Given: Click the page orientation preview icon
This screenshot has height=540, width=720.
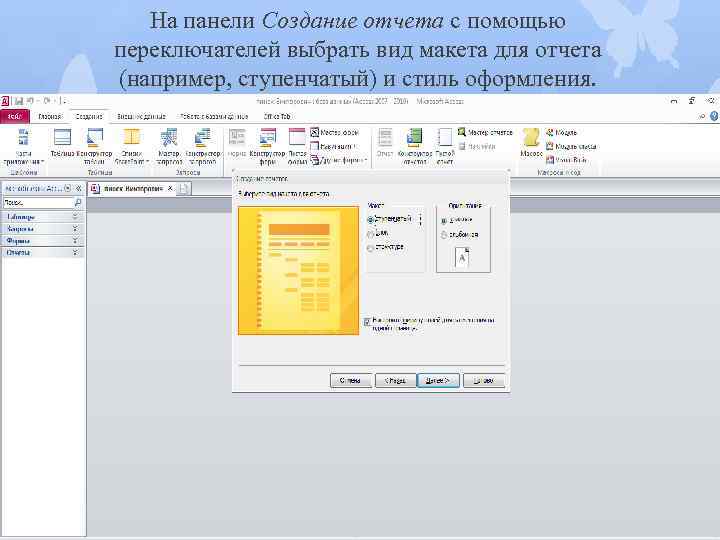Looking at the screenshot, I should 462,257.
